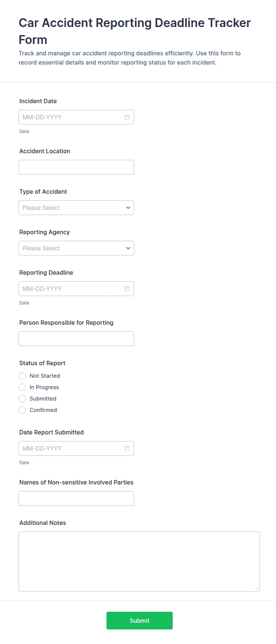Grab the Additional Notes resize handle
The image size is (276, 644).
[257, 588]
